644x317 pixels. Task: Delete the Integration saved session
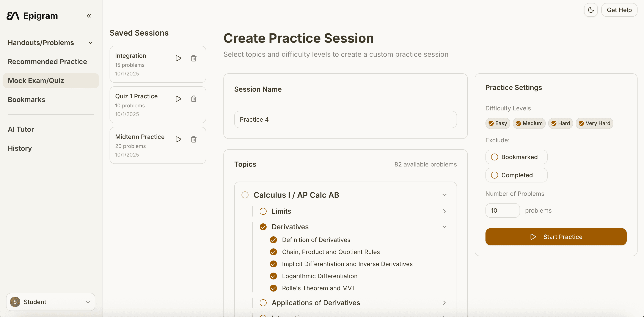[193, 58]
